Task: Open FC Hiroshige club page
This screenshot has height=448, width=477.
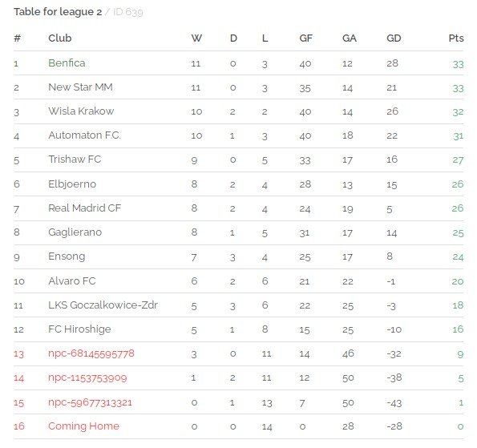Action: (x=79, y=329)
